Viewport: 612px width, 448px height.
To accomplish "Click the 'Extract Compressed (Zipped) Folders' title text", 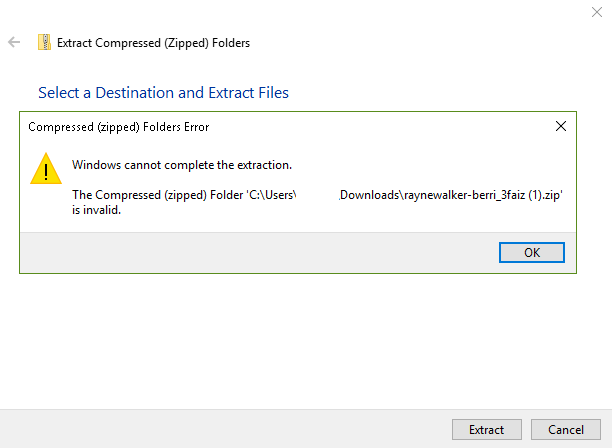I will coord(153,43).
